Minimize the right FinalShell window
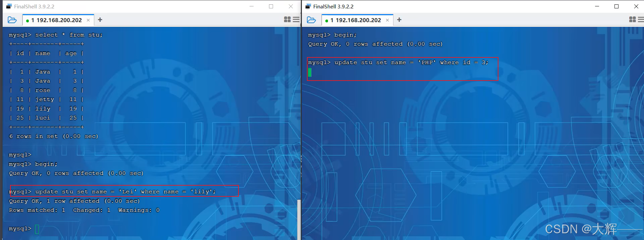Image resolution: width=644 pixels, height=240 pixels. coord(597,6)
